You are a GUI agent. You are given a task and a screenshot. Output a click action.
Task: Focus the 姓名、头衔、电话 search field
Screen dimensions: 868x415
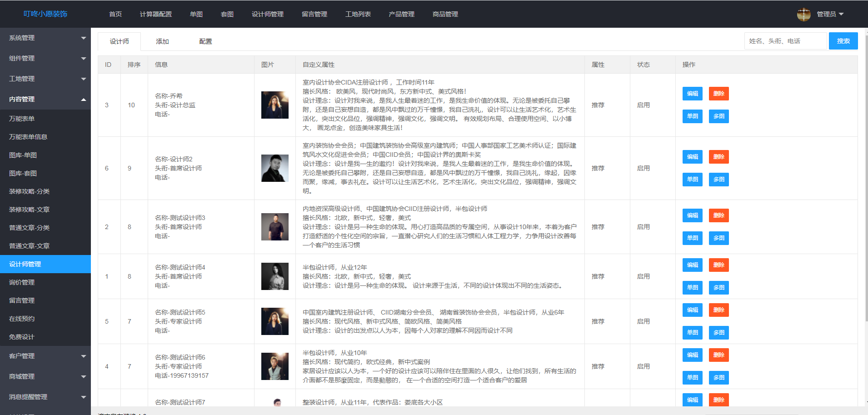[785, 41]
